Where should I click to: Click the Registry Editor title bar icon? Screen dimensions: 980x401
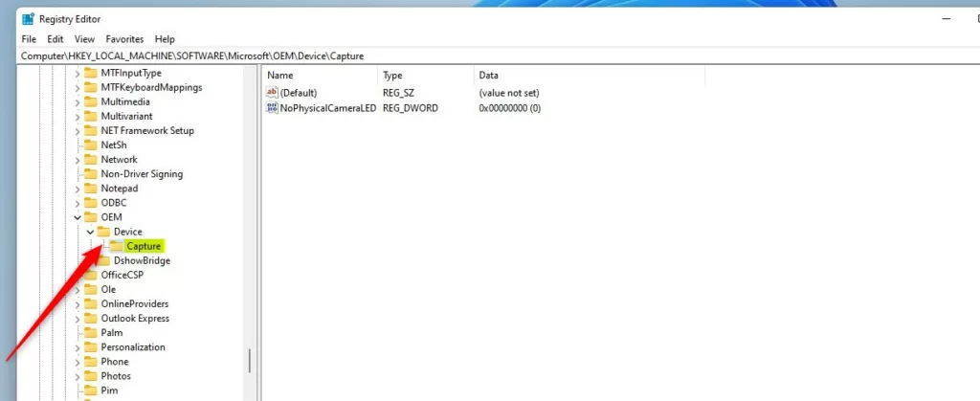28,19
